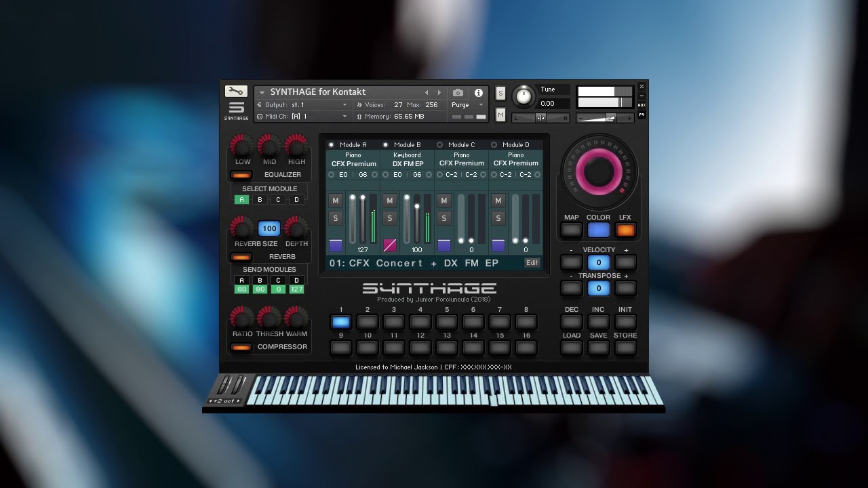
Task: Click the LFX function icon
Action: [x=625, y=230]
